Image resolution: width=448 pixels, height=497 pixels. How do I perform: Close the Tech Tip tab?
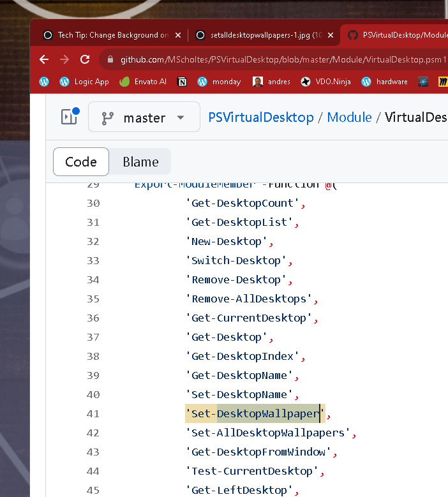(x=178, y=35)
